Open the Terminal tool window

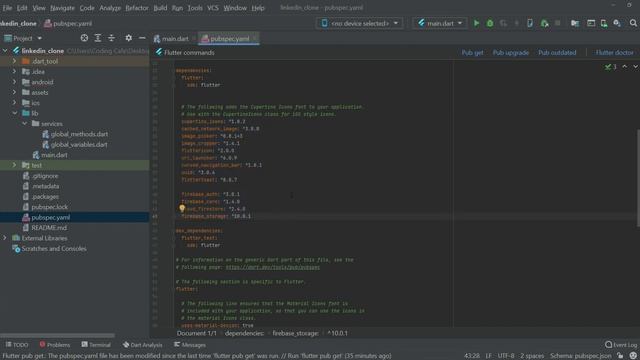click(96, 345)
